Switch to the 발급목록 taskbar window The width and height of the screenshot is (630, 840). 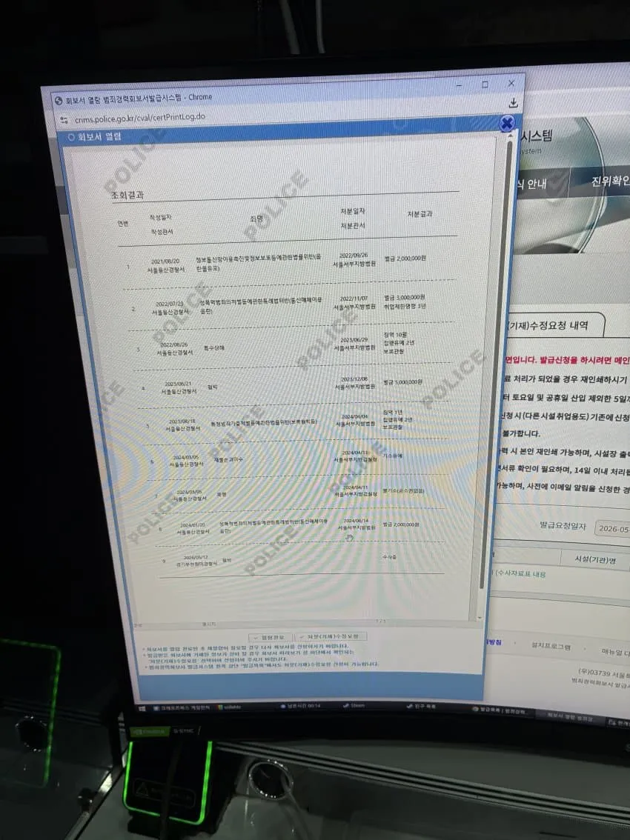coord(500,710)
